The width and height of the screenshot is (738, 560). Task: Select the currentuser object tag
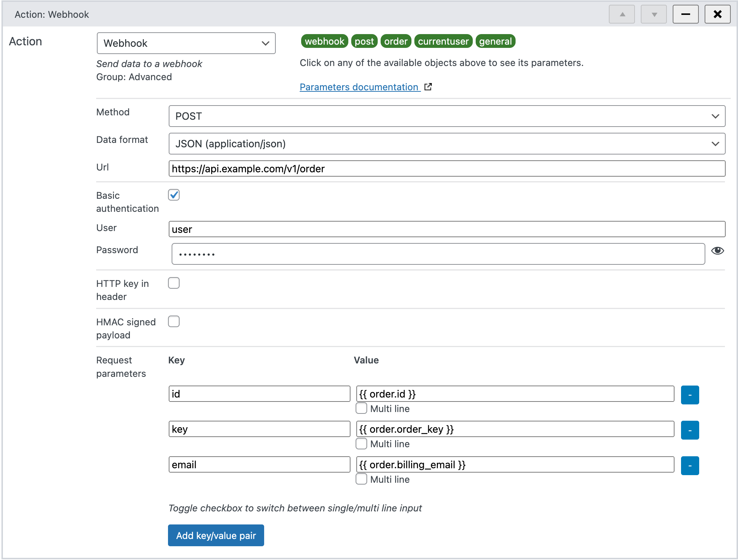(x=443, y=41)
